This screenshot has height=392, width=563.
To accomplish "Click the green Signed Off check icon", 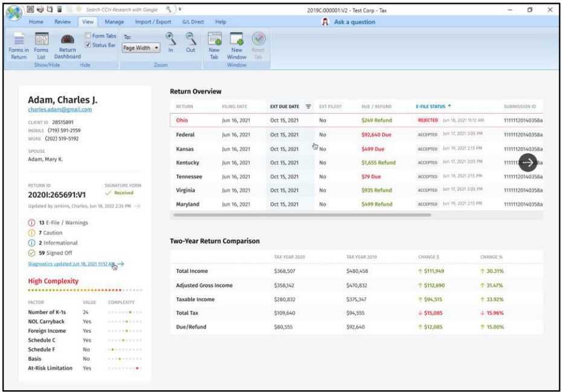I will [x=31, y=252].
